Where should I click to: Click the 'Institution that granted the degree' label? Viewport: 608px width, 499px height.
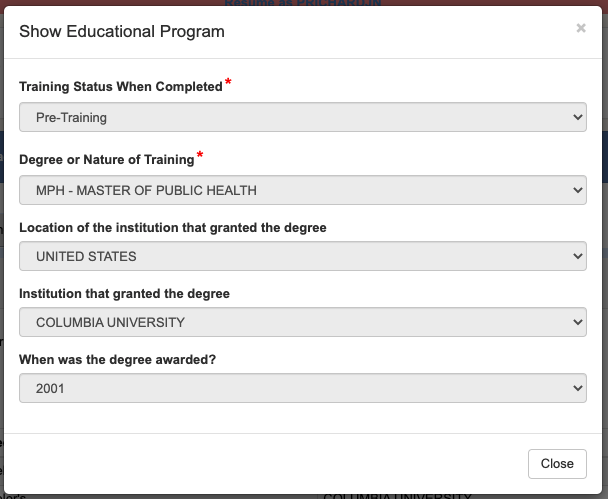pos(124,294)
